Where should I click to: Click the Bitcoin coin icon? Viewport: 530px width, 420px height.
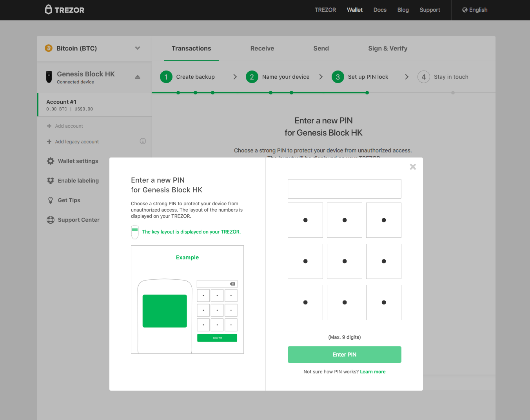pyautogui.click(x=49, y=48)
